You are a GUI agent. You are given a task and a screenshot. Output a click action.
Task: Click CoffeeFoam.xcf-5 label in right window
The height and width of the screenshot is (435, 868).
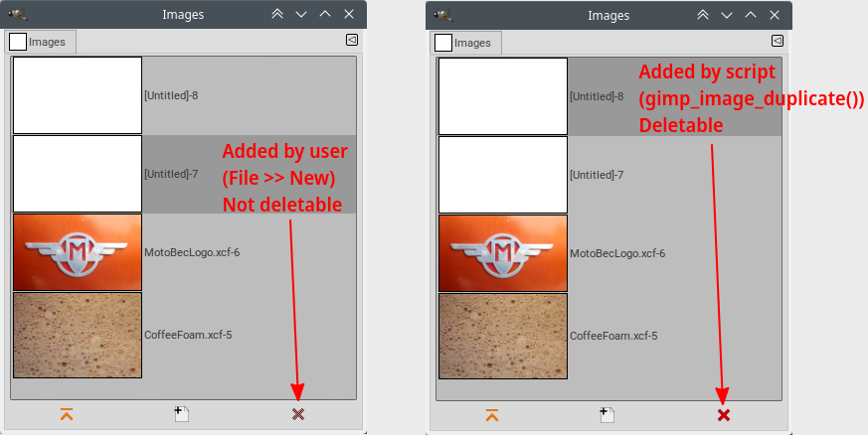[x=613, y=336]
